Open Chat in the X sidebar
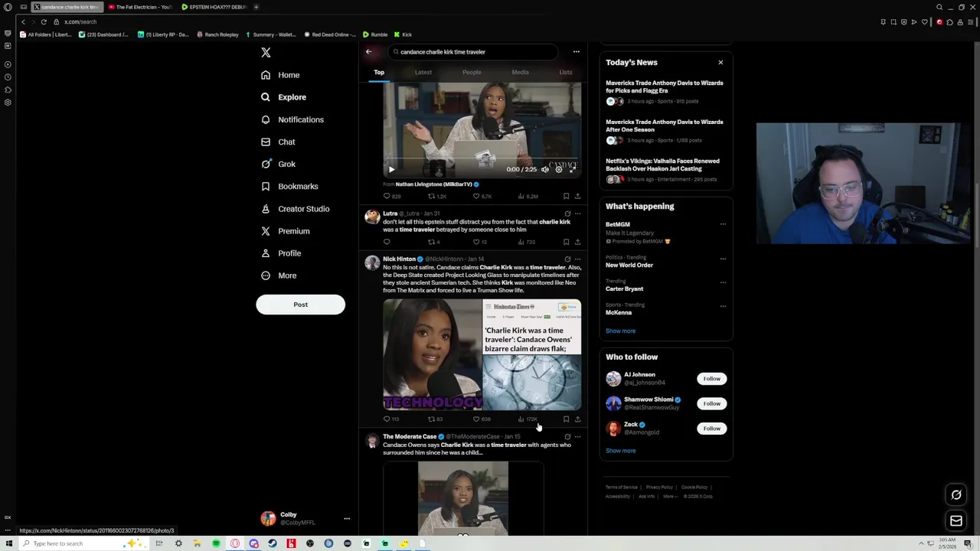The width and height of the screenshot is (980, 551). tap(278, 142)
